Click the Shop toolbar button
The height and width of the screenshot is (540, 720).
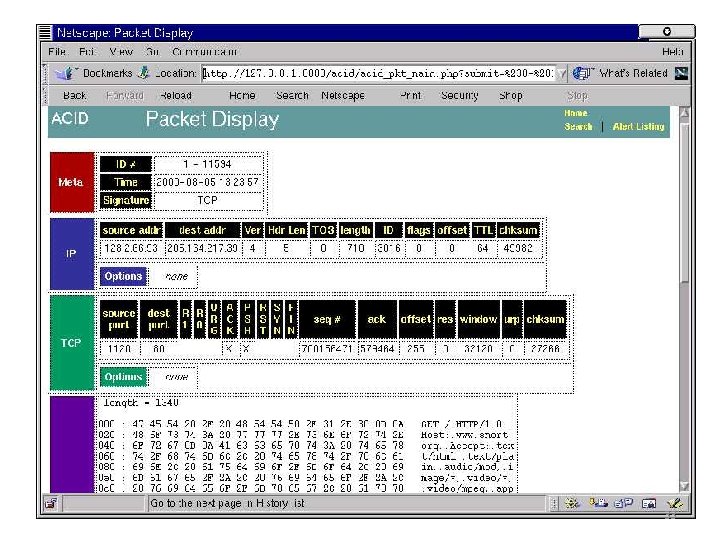pos(511,96)
